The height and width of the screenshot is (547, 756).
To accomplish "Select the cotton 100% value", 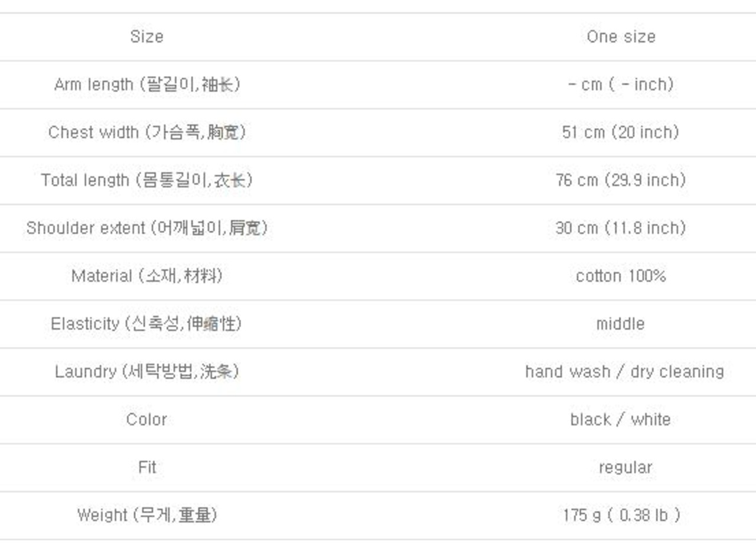I will tap(621, 276).
